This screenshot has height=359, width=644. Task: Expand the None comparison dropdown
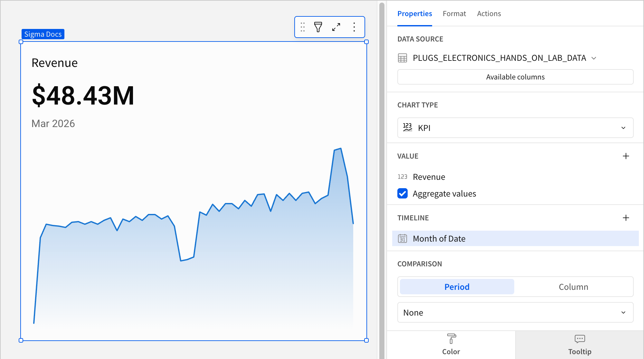(515, 312)
